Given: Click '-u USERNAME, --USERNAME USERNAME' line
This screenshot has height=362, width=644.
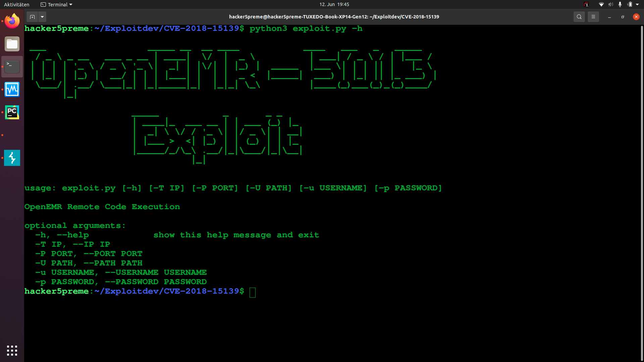Looking at the screenshot, I should tap(121, 273).
